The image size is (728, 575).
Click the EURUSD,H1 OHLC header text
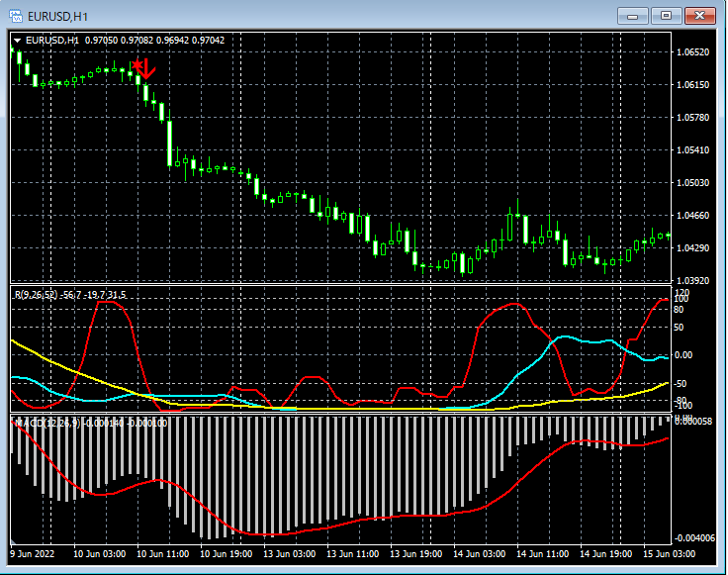point(126,41)
